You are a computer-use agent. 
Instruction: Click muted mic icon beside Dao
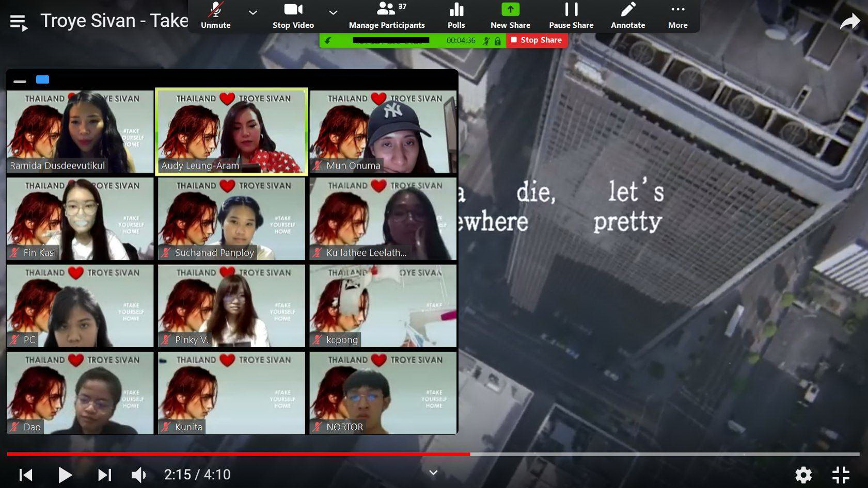(x=14, y=427)
